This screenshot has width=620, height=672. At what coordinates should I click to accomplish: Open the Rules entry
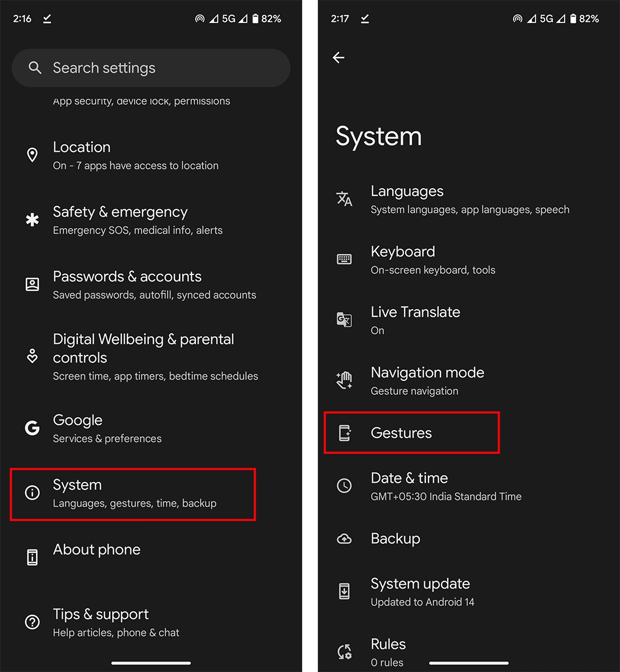pyautogui.click(x=469, y=652)
